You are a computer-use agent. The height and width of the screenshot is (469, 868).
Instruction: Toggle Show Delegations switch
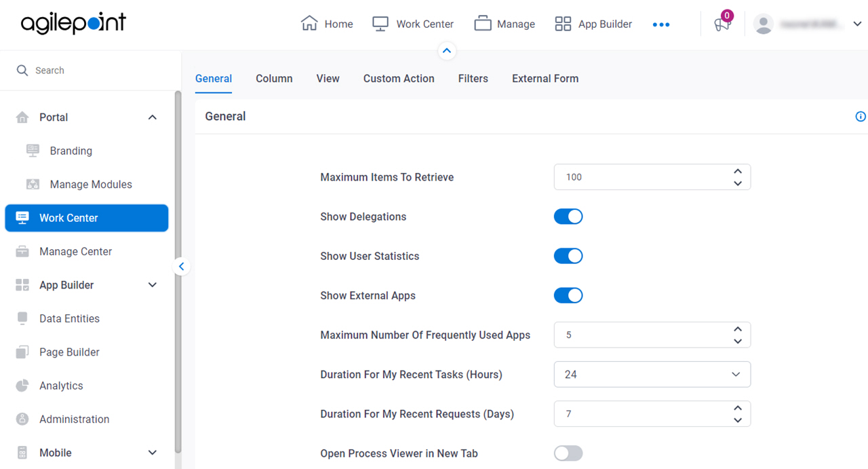[x=568, y=217]
